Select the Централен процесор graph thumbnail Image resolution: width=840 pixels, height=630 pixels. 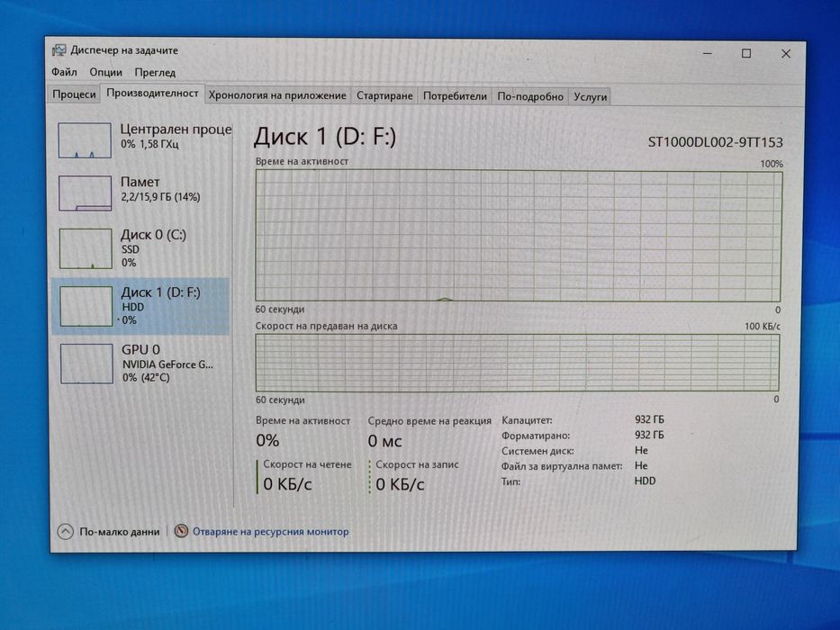(85, 140)
